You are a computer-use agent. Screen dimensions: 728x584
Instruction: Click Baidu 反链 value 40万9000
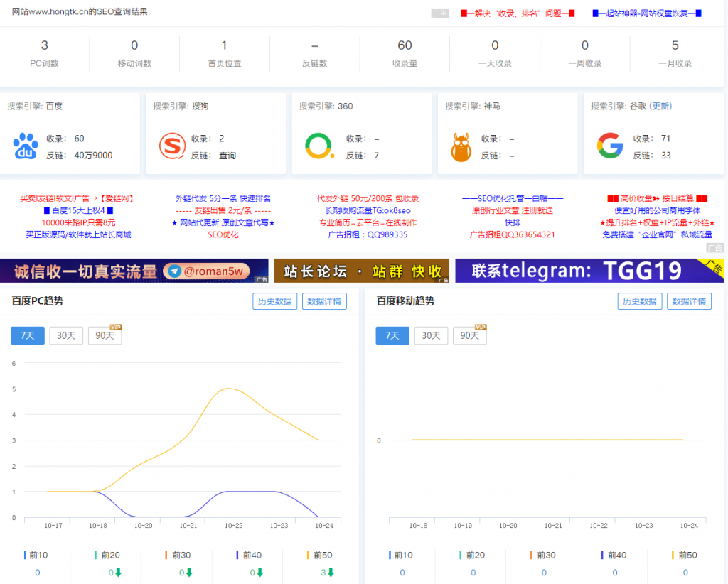(93, 156)
